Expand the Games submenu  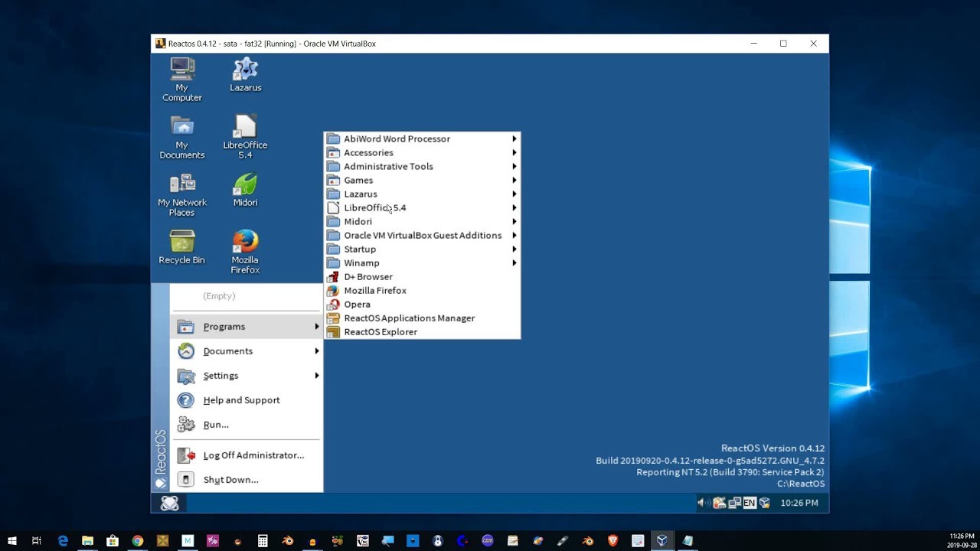(x=422, y=181)
